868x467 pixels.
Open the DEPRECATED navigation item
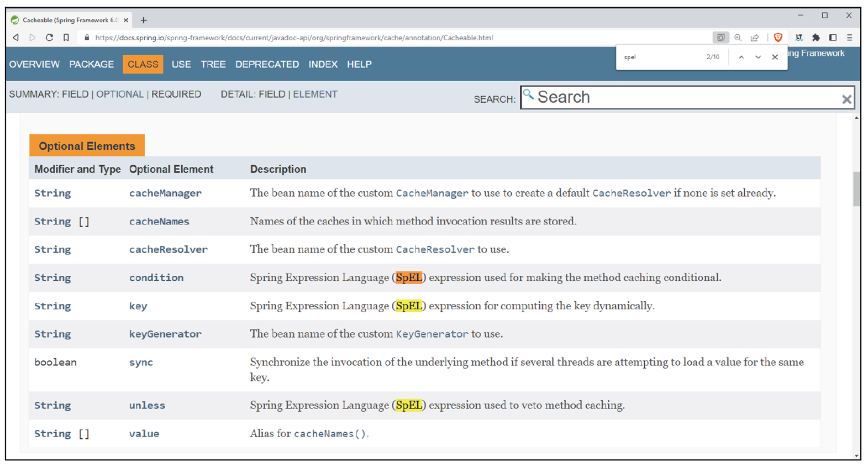(x=267, y=64)
